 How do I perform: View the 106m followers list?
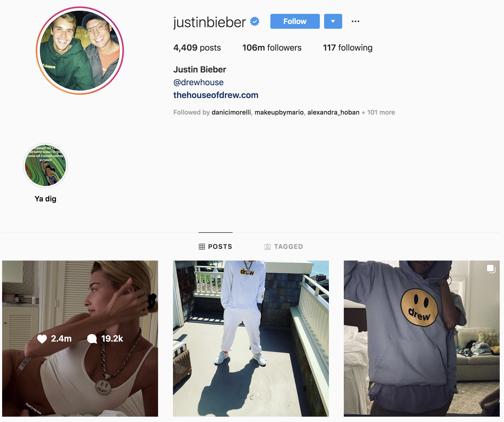(272, 48)
